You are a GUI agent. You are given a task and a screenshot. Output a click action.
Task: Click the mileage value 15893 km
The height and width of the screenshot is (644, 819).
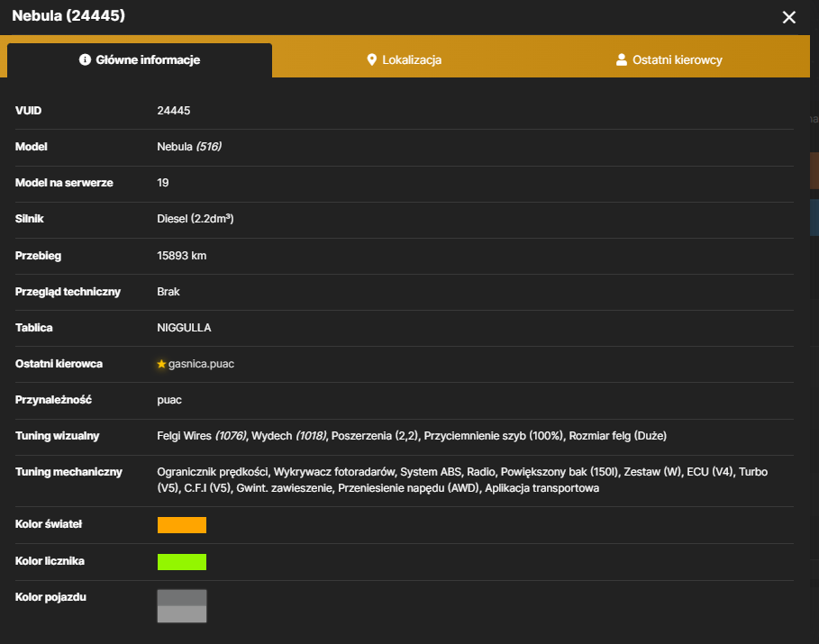[x=182, y=256]
